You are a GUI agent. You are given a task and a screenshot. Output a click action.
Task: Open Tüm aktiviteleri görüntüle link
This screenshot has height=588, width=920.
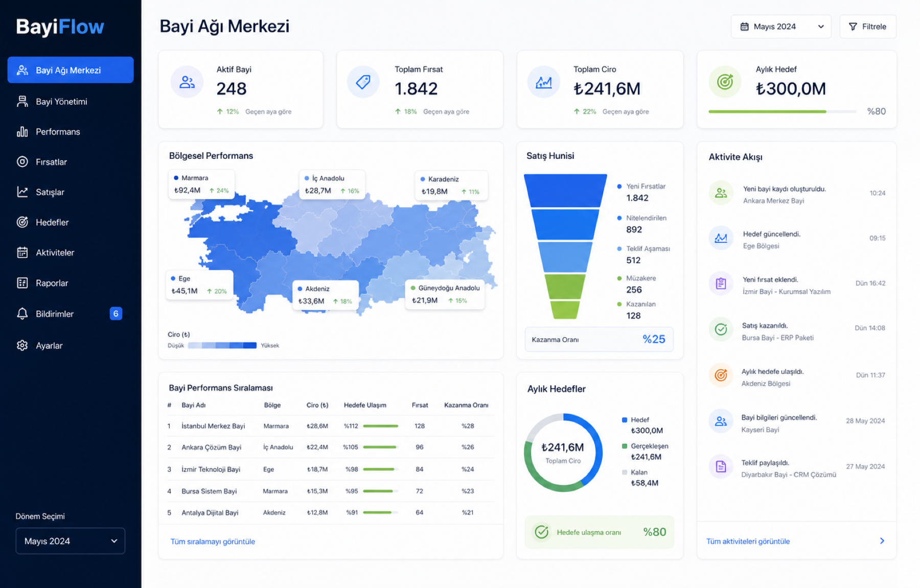coord(748,542)
